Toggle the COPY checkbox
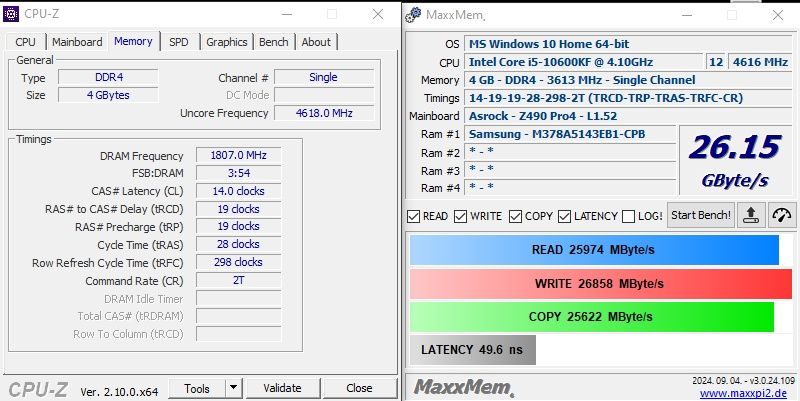This screenshot has width=800, height=401. (515, 216)
